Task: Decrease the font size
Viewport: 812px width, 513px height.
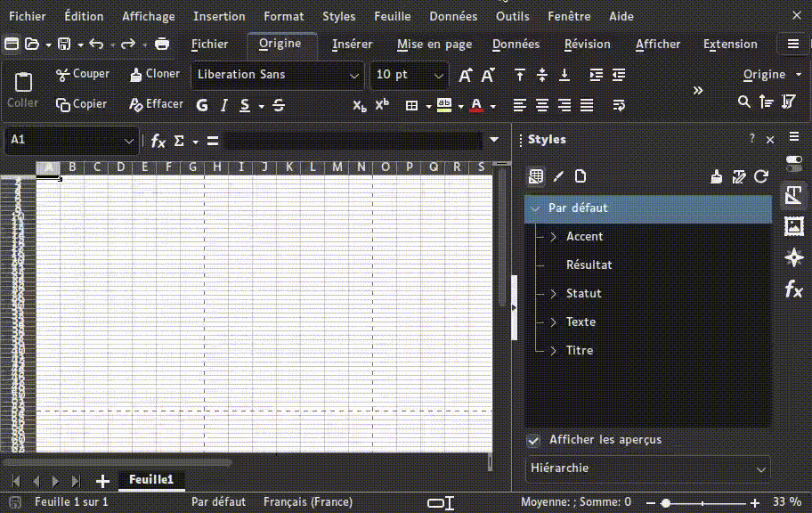Action: 487,76
